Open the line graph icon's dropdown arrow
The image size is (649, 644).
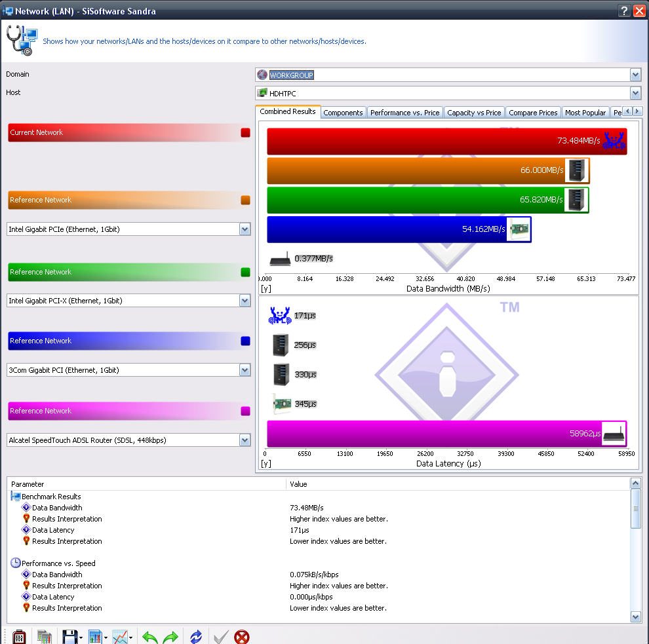coord(131,637)
